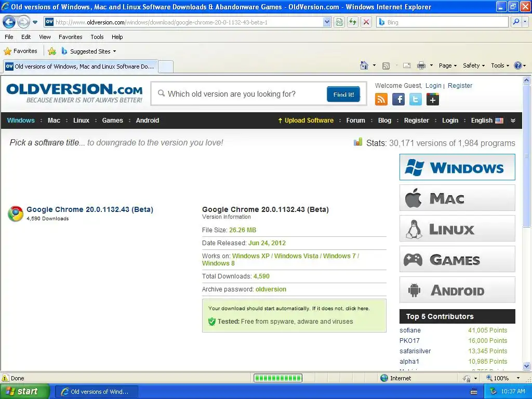The image size is (532, 399).
Task: Click the magnifier Search button
Action: click(x=516, y=22)
